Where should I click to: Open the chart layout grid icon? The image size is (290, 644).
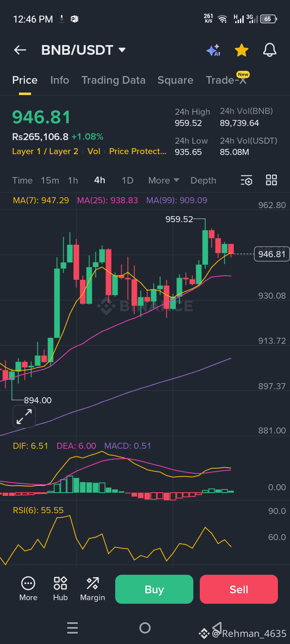(271, 180)
